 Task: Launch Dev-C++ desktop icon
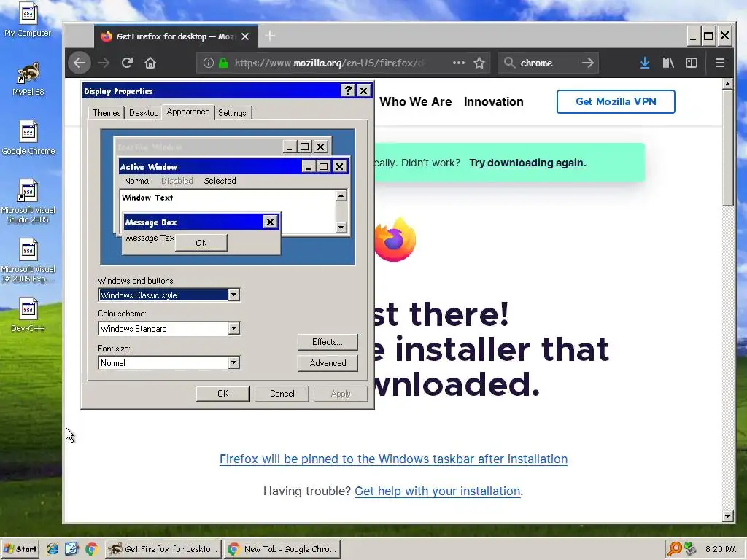28,314
